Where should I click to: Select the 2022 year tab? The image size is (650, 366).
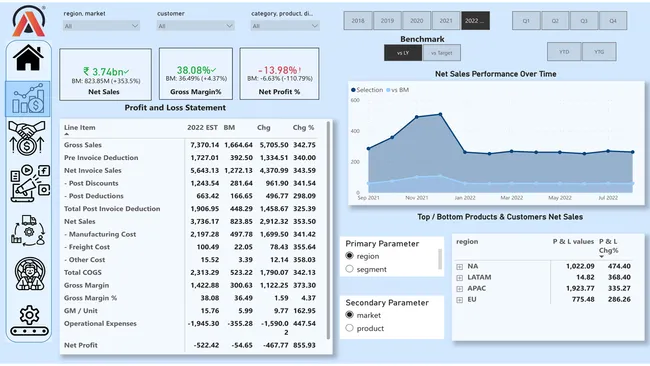tap(475, 21)
